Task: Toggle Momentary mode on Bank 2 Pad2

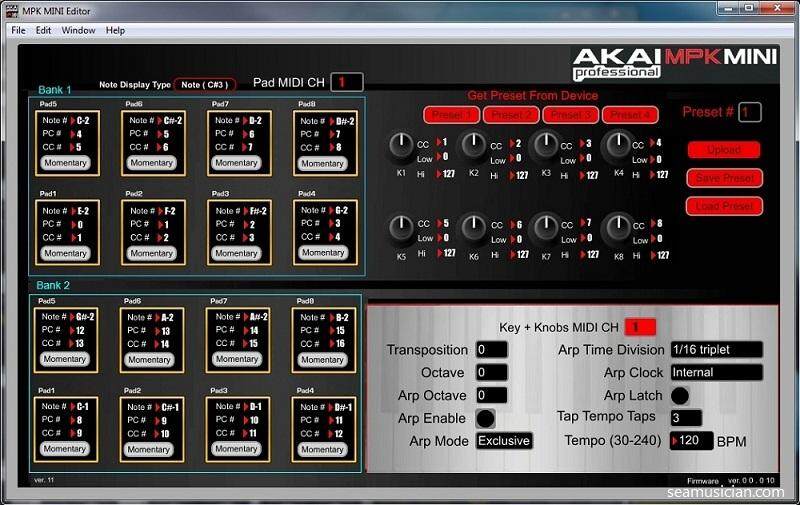Action: pos(148,449)
